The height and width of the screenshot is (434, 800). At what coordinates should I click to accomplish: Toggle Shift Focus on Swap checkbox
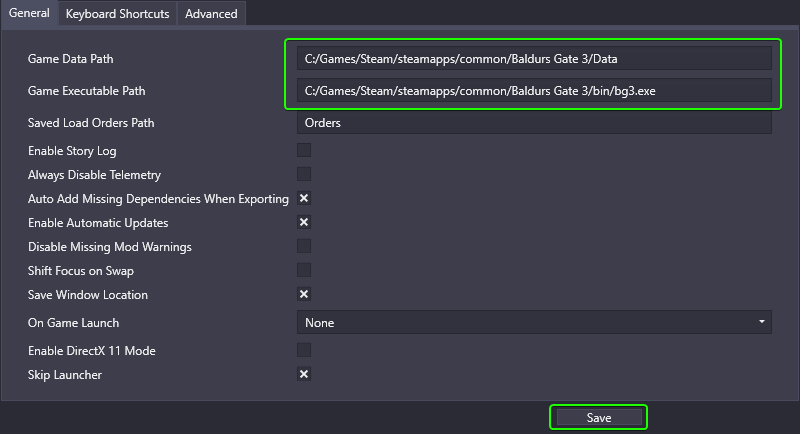click(304, 270)
